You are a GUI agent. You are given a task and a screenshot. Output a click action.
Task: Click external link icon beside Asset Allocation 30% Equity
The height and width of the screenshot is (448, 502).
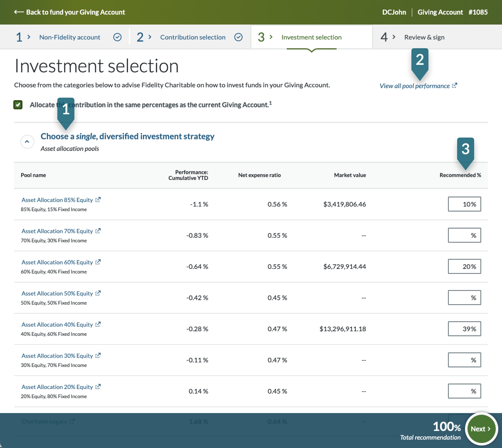click(x=98, y=355)
